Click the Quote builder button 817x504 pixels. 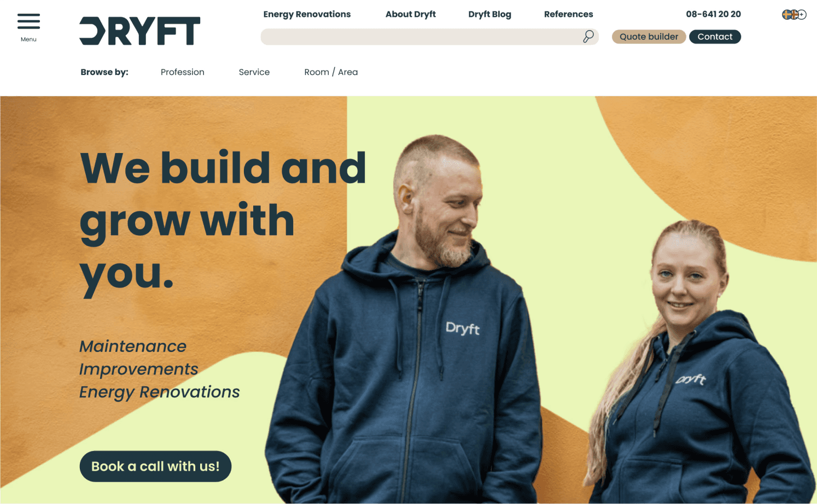click(649, 37)
